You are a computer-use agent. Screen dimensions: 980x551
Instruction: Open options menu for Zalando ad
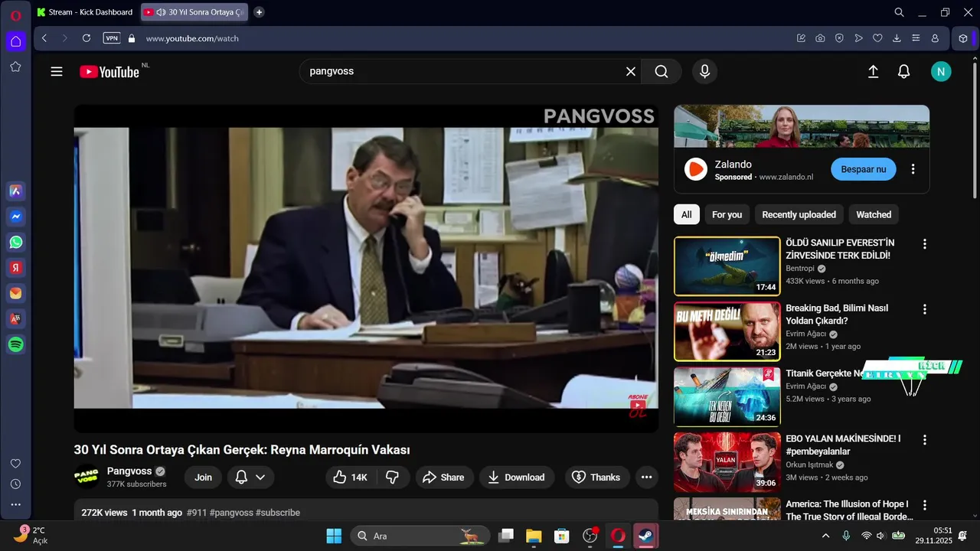913,169
